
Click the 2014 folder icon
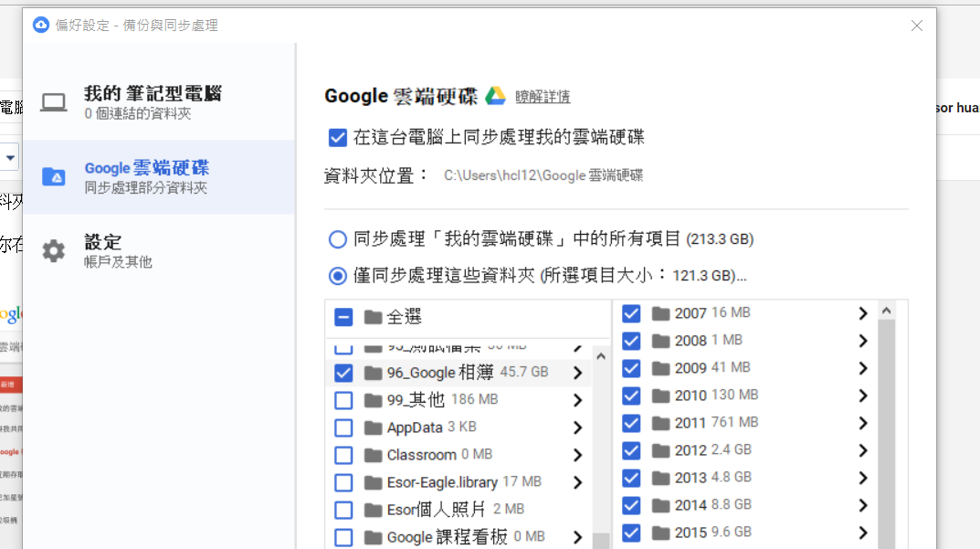(x=660, y=505)
